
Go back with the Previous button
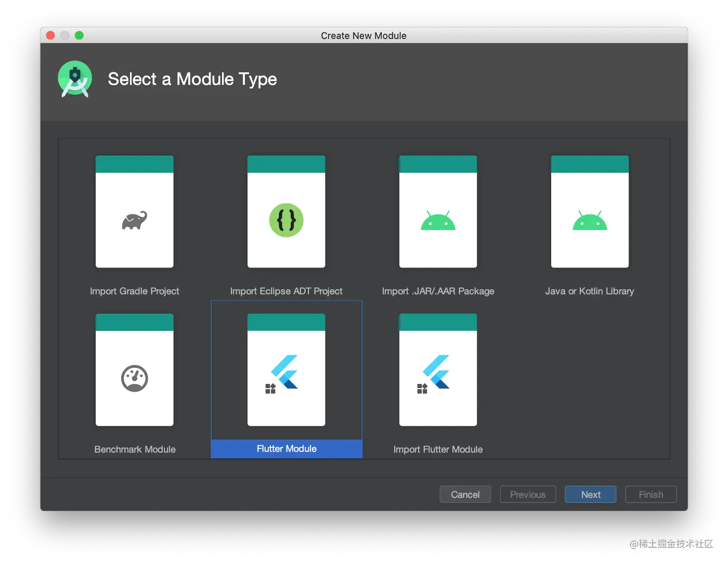(528, 494)
